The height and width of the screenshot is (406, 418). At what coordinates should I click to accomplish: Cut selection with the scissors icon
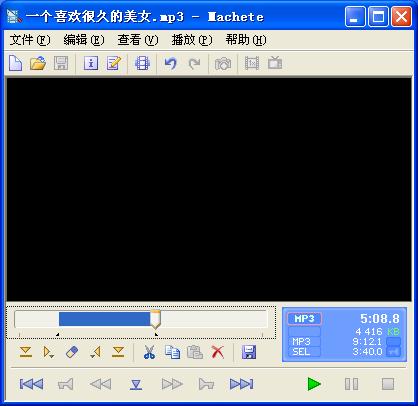(x=149, y=352)
